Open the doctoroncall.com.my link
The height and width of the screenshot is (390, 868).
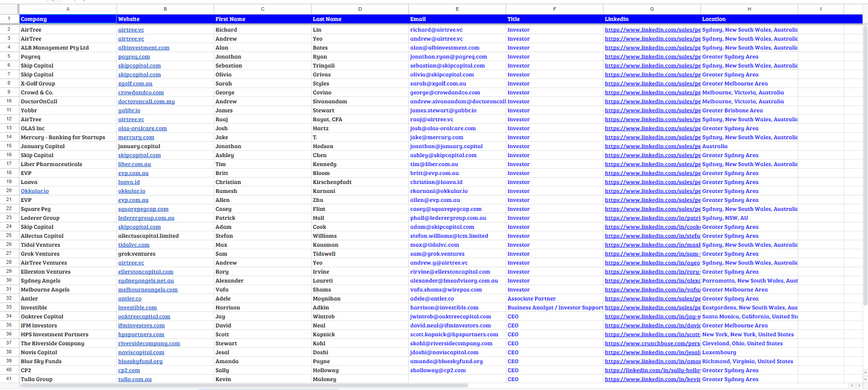coord(146,101)
